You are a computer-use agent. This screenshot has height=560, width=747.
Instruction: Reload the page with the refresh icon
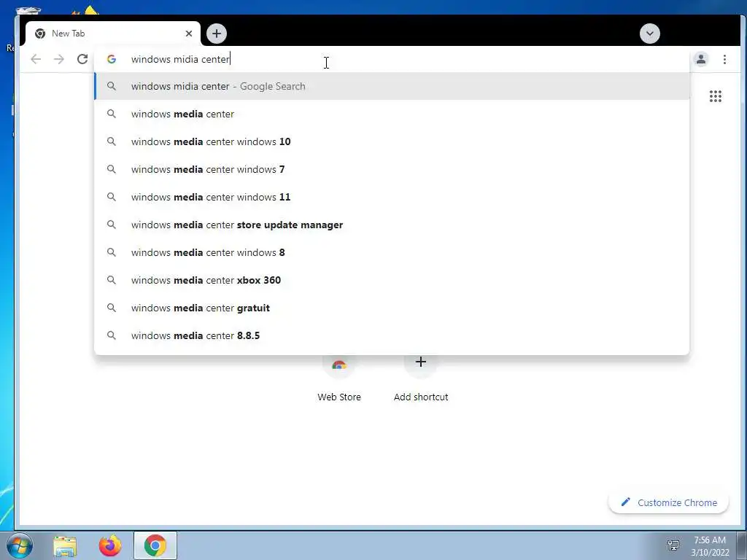click(x=82, y=59)
